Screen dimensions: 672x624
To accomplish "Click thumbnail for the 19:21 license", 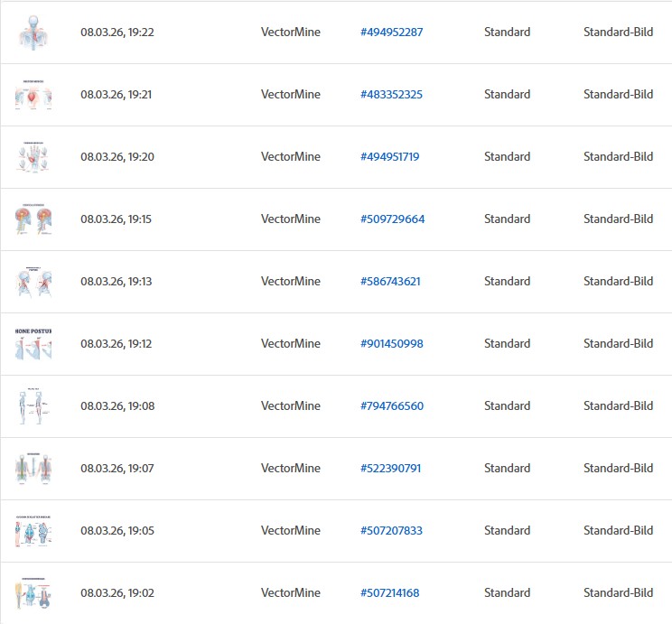I will [33, 95].
